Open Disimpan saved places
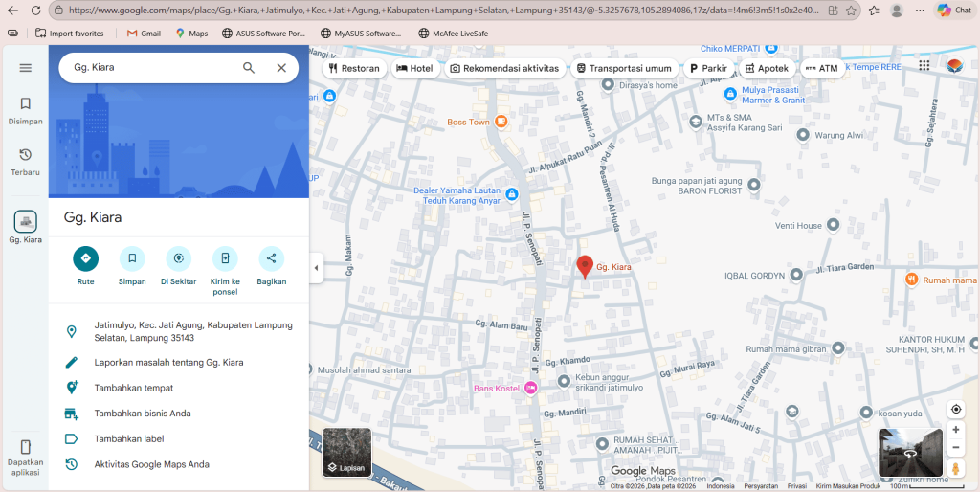 click(26, 110)
